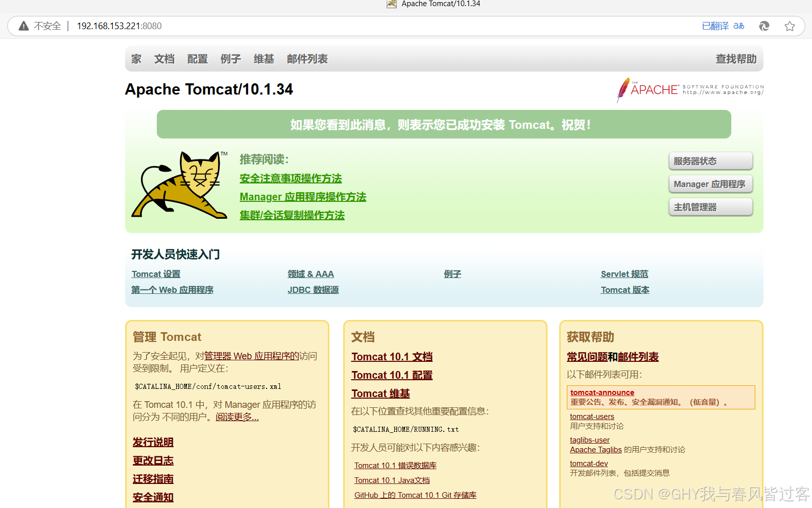Open the tomcat-users mailing list link

tap(592, 417)
